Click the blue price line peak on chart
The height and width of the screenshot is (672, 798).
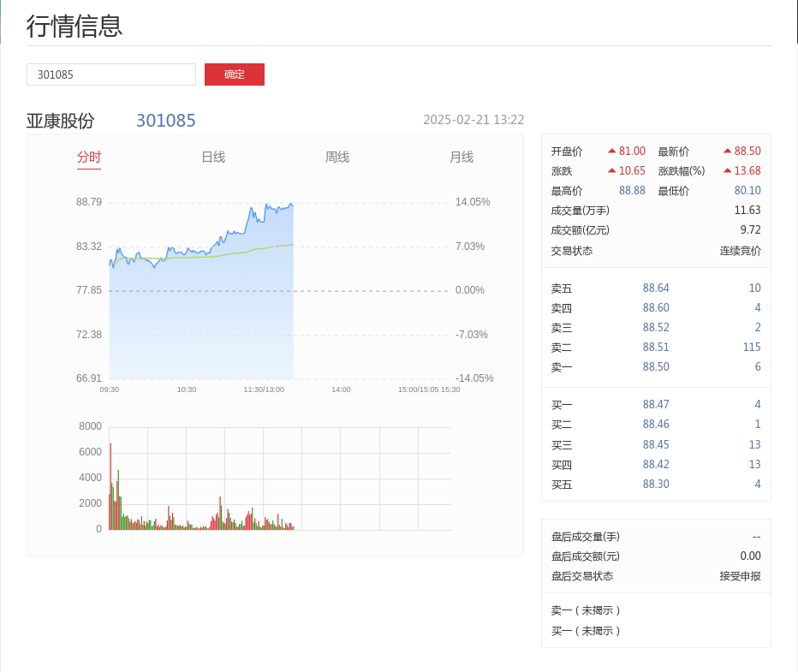[292, 204]
